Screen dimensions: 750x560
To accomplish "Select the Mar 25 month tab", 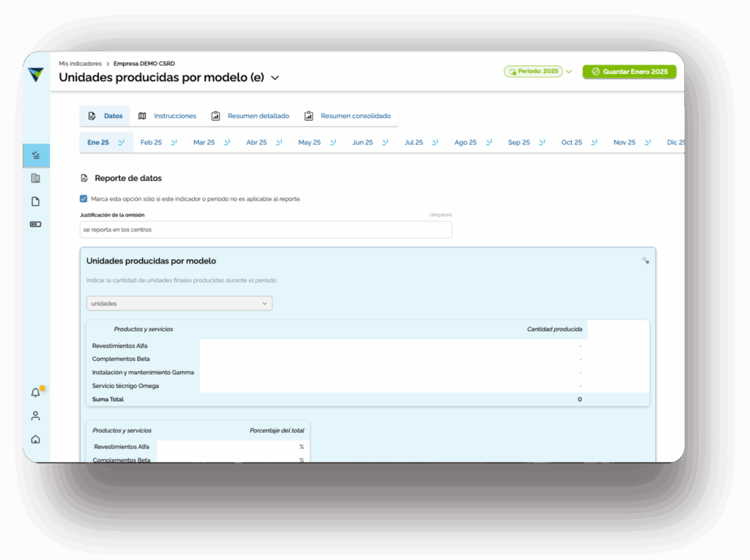I will [204, 143].
